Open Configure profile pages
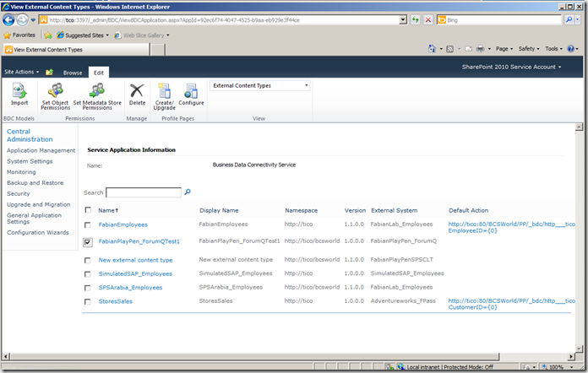Image resolution: width=588 pixels, height=373 pixels. 191,95
